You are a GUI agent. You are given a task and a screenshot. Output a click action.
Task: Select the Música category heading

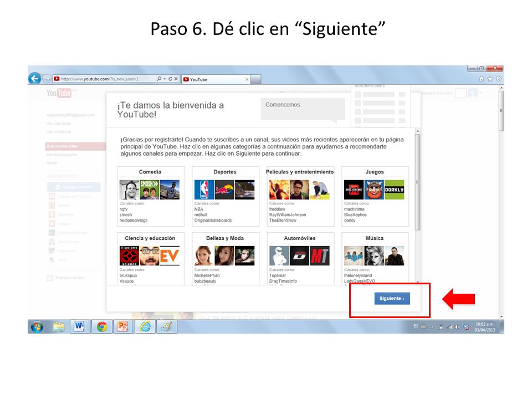click(375, 238)
